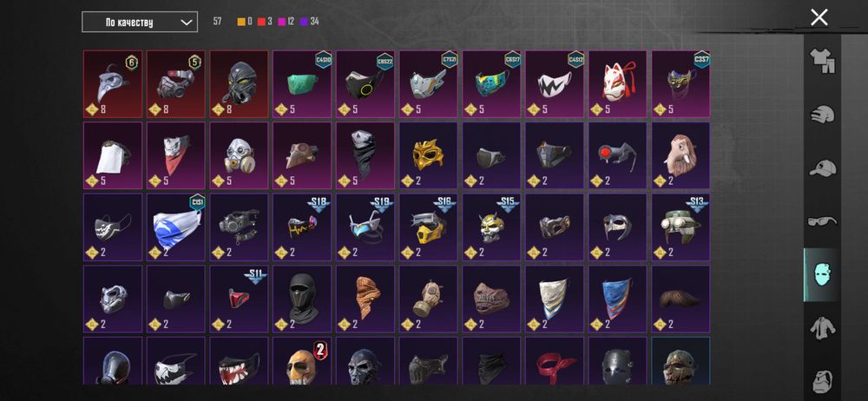Select the face mask category tab
The height and width of the screenshot is (401, 868).
[822, 275]
